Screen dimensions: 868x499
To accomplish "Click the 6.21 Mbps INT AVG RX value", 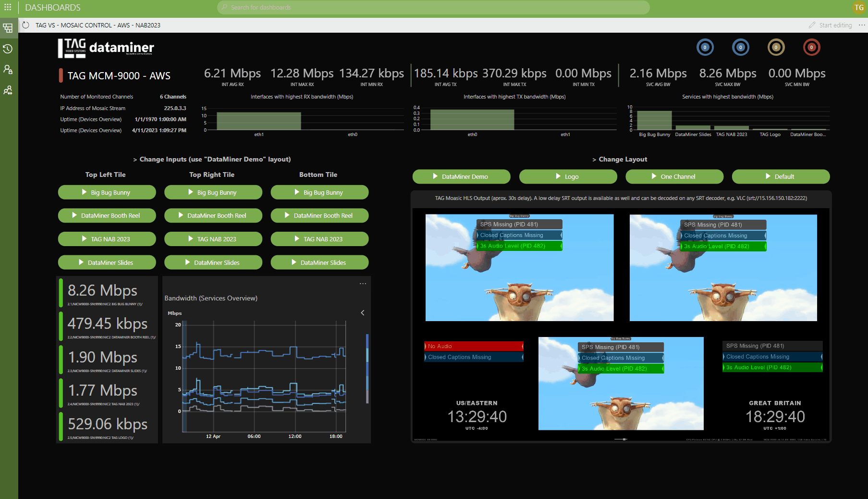I will tap(232, 73).
